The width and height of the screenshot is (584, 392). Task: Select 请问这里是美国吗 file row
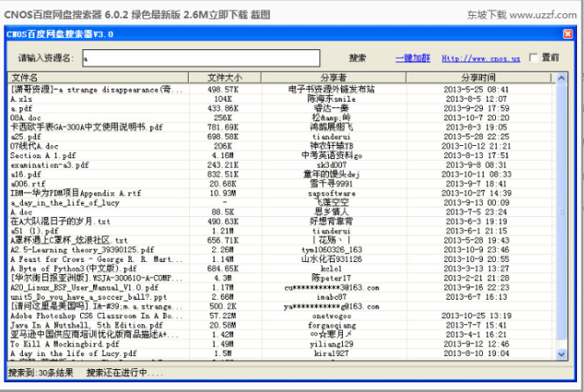(280, 307)
